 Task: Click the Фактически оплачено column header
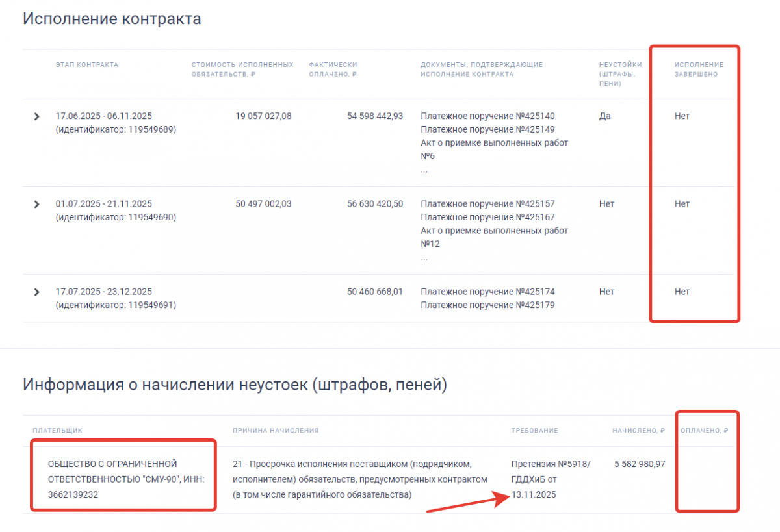(x=333, y=69)
